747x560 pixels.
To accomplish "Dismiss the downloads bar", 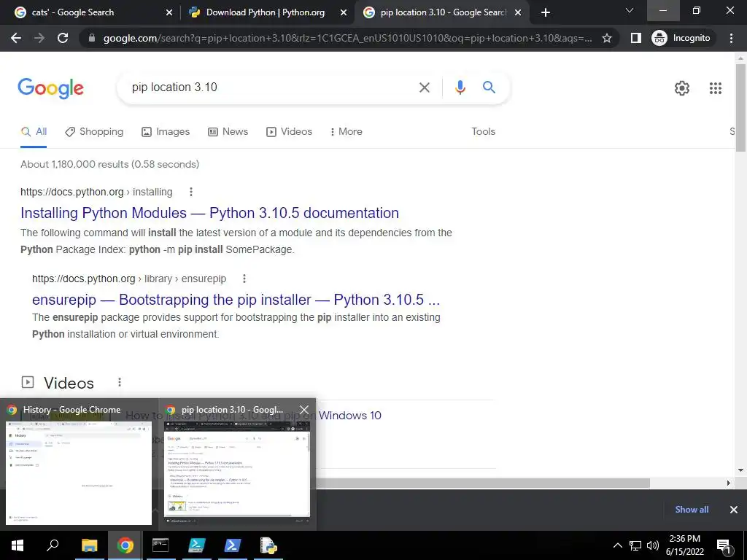I will pos(734,510).
